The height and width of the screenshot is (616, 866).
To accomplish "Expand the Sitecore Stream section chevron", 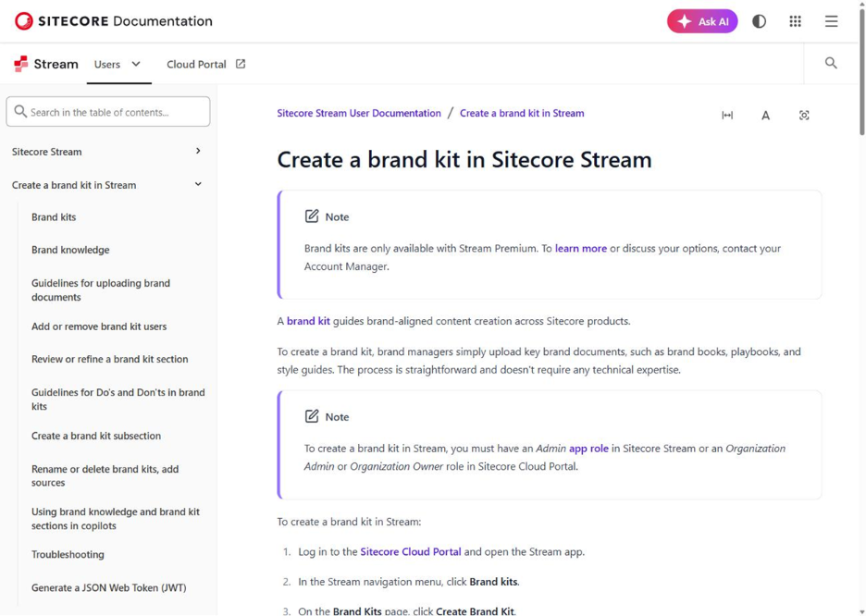I will (198, 151).
